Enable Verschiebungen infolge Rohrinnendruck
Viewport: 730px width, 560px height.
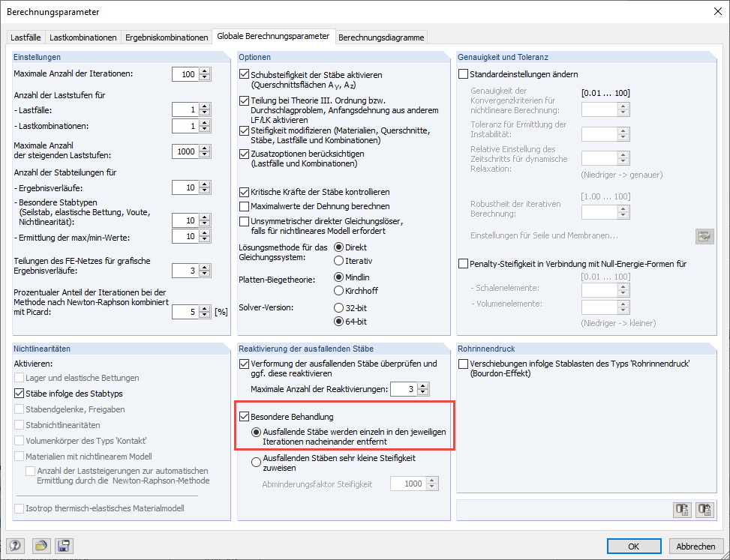tap(463, 364)
